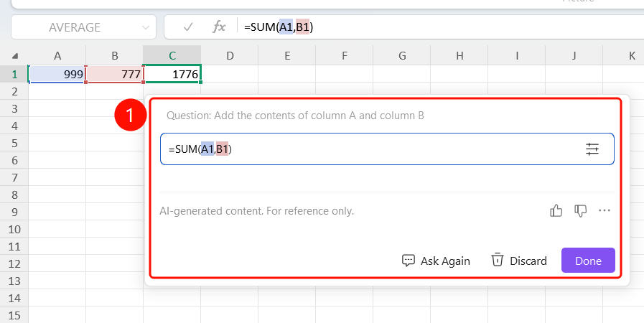The height and width of the screenshot is (323, 644).
Task: Give a thumbs down to the AI result
Action: [580, 211]
